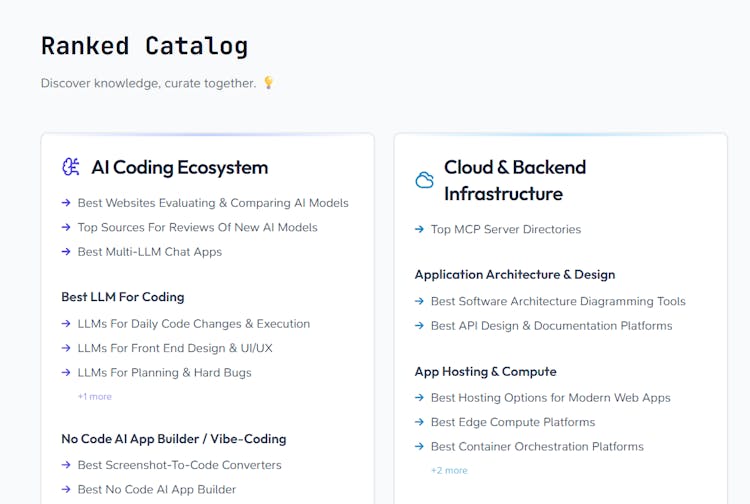
Task: Select the No Code AI App Builder / Vibe-Coding subcategory
Action: 174,439
